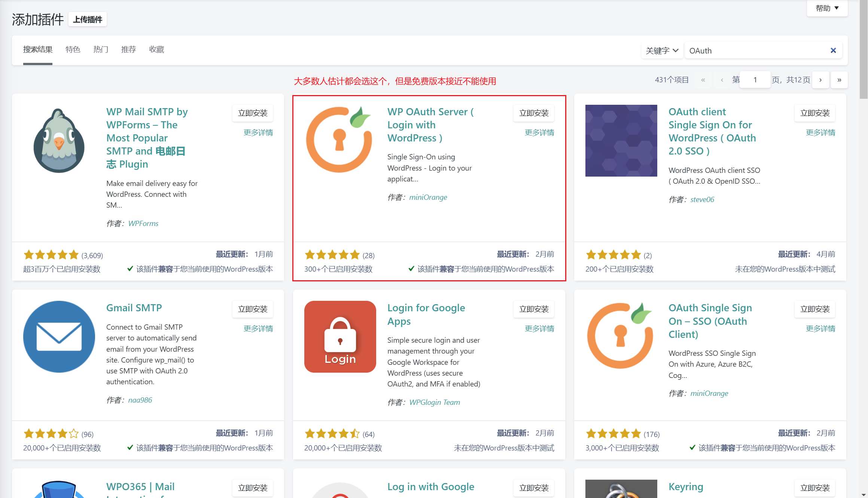Visit author steve06 link
868x498 pixels.
(702, 199)
